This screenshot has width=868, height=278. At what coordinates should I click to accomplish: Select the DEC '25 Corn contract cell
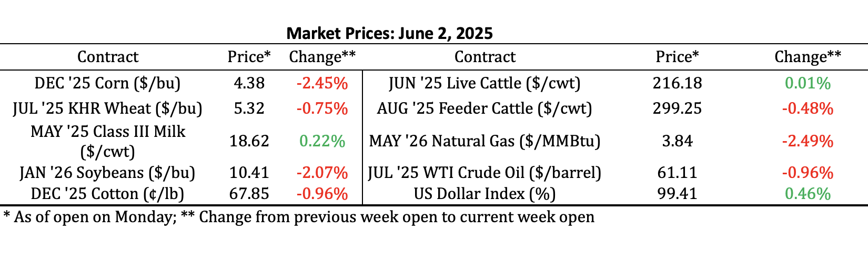point(107,83)
